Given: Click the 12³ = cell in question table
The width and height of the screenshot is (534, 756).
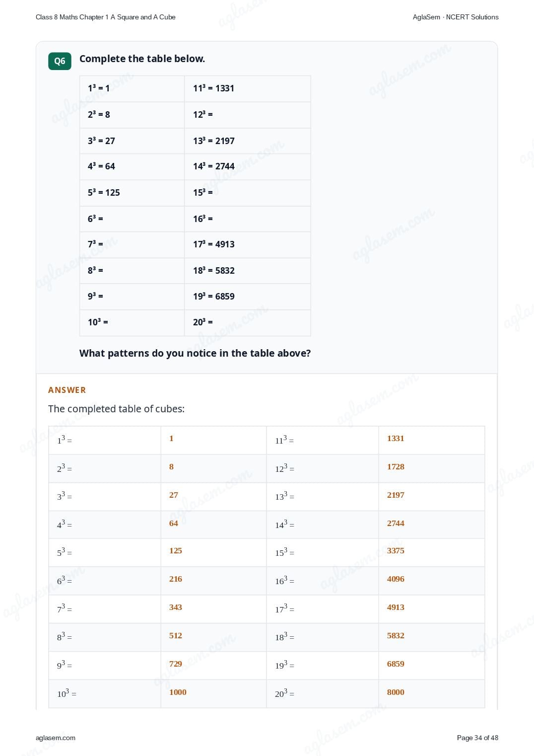Looking at the screenshot, I should pyautogui.click(x=248, y=115).
